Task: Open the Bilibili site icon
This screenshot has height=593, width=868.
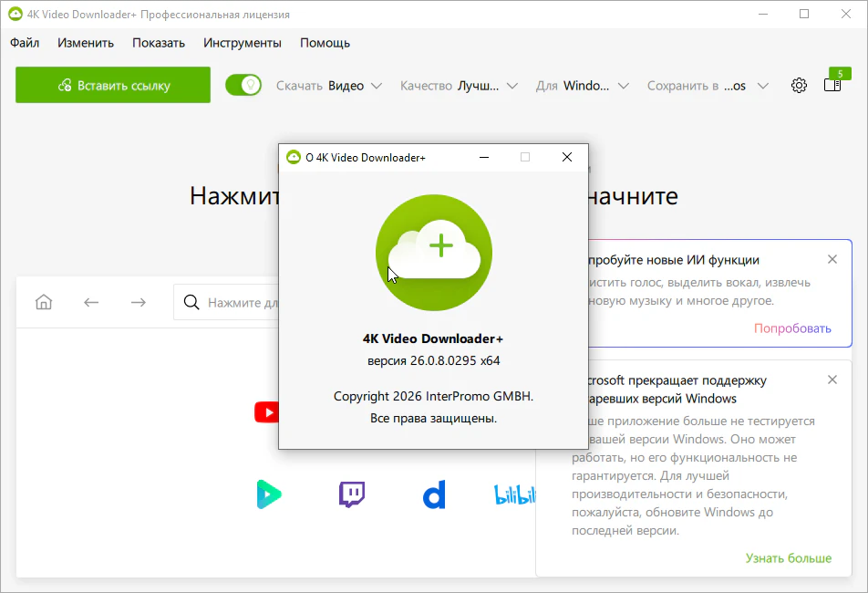Action: [x=515, y=494]
